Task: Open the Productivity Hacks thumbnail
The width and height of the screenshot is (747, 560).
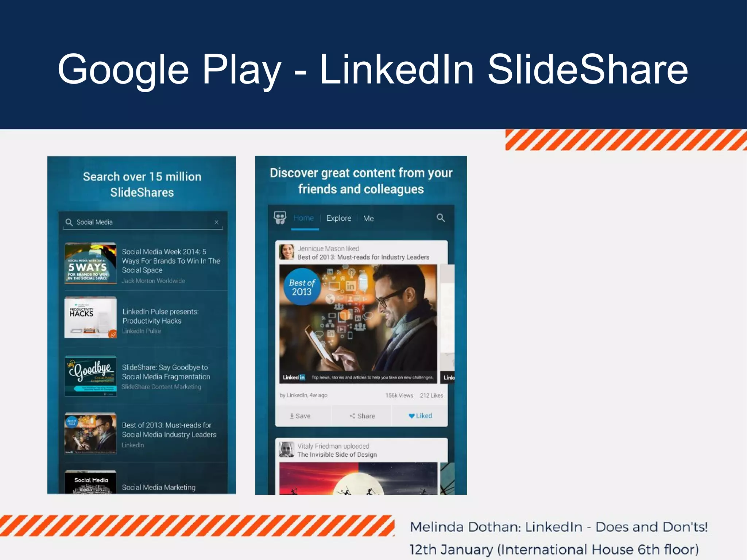Action: [90, 317]
